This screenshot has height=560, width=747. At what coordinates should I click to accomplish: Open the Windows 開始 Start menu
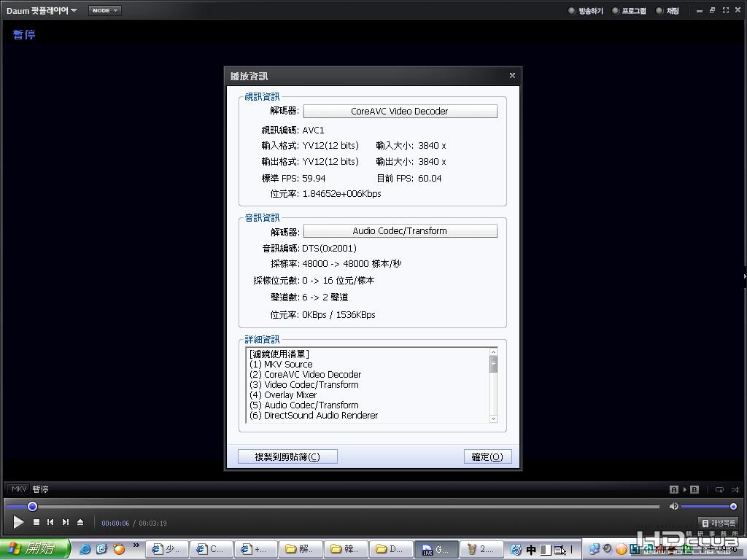click(35, 549)
